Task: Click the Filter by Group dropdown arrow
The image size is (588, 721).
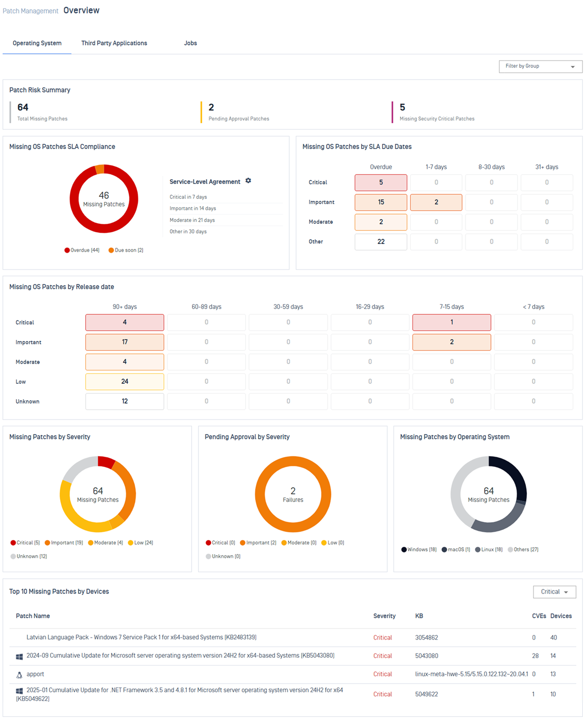Action: tap(572, 67)
